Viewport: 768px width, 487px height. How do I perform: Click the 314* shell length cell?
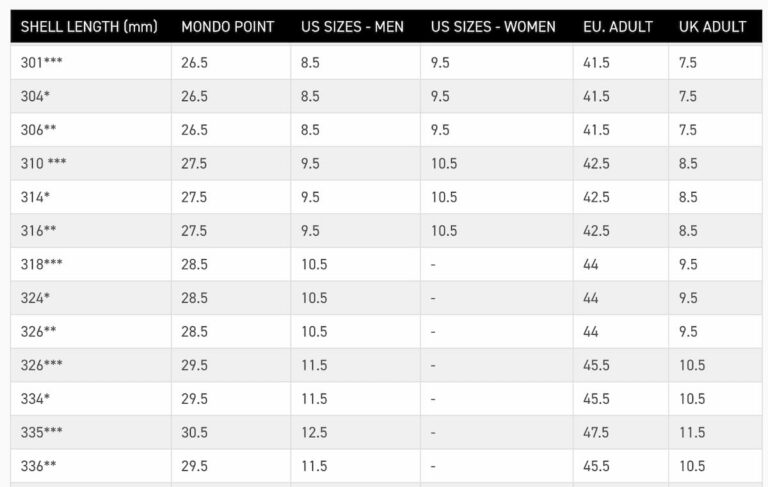(x=35, y=197)
